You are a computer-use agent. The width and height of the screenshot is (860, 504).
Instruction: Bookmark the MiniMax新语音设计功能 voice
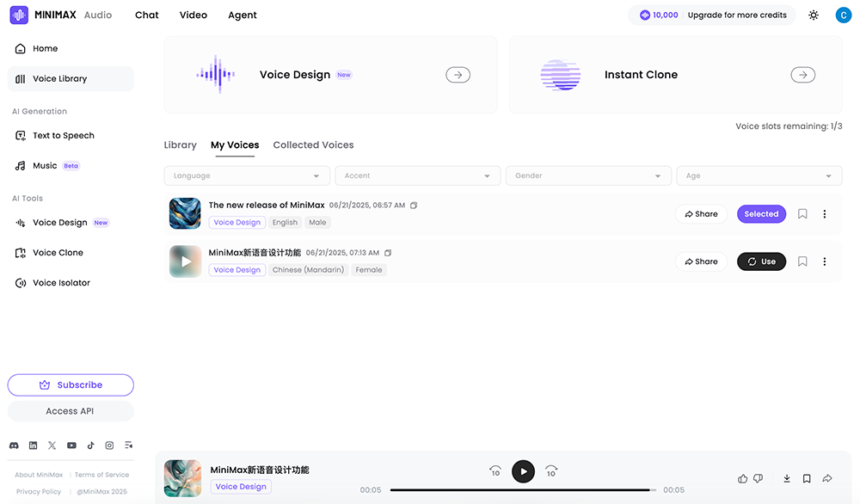pos(802,261)
